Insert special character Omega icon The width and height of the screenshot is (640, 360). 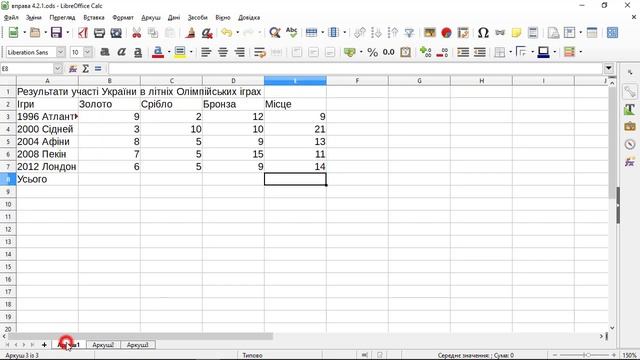[x=483, y=33]
